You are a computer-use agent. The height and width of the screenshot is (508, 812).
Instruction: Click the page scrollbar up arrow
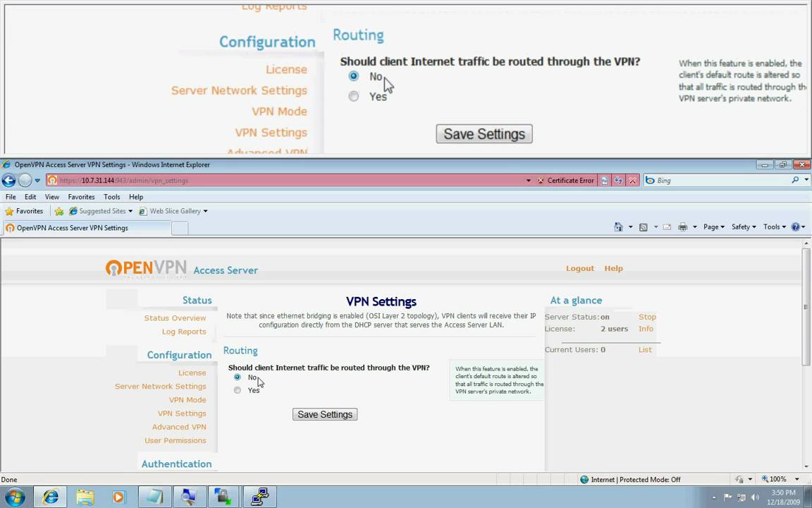click(x=806, y=243)
